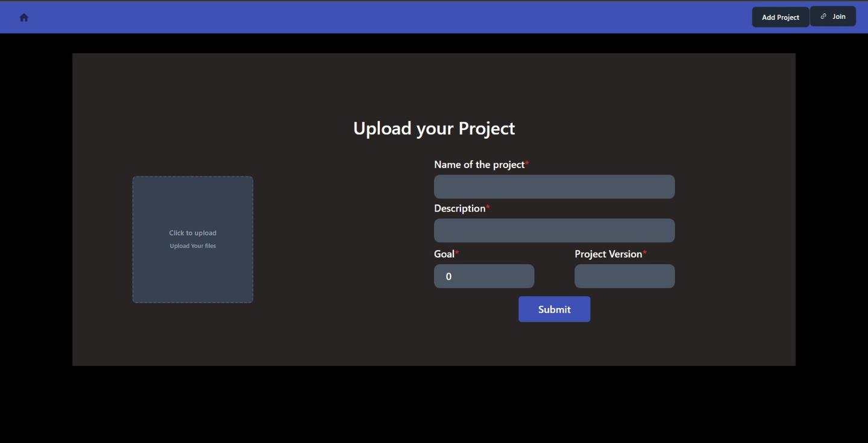Open the Add Project page
Screen dimensions: 868x443
(x=780, y=17)
